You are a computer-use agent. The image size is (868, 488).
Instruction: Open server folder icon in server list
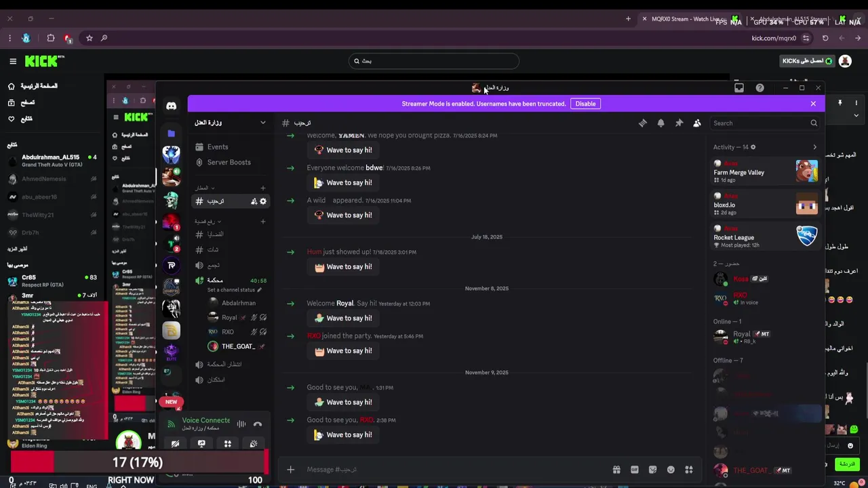click(171, 134)
